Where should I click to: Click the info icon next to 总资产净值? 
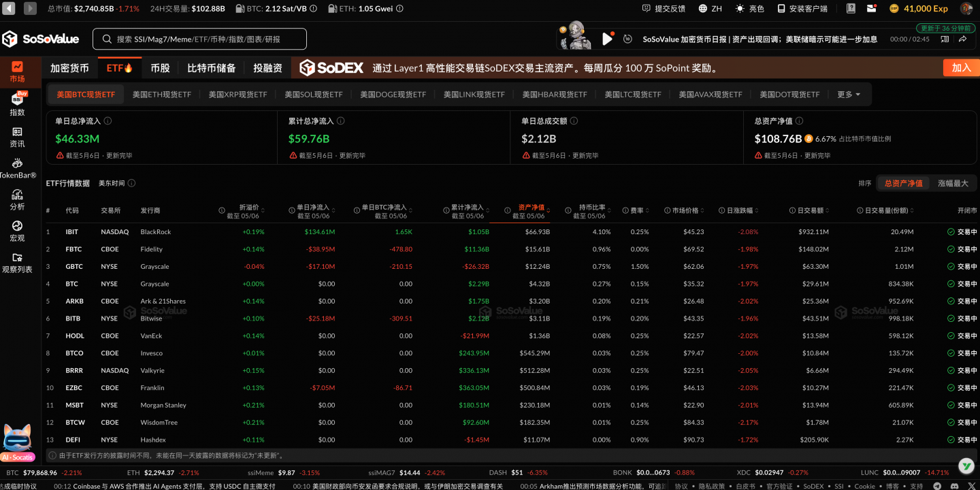pyautogui.click(x=799, y=121)
